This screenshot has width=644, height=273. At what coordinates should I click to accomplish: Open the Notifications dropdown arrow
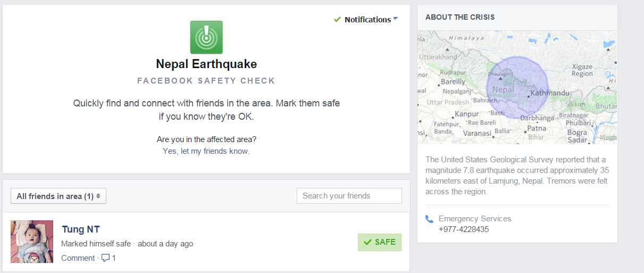(x=396, y=19)
